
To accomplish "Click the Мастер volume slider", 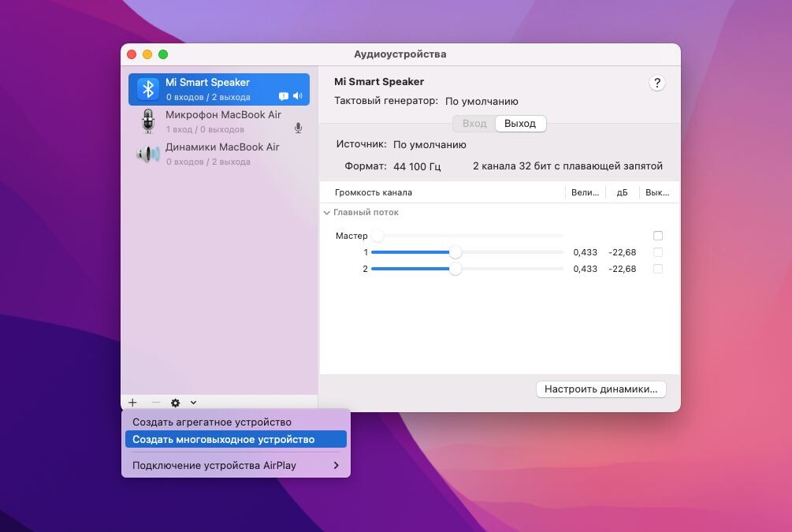I will (467, 236).
